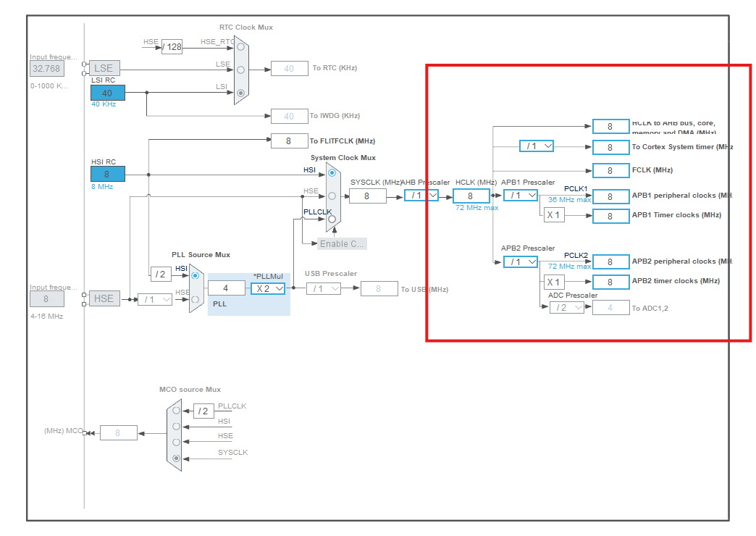The image size is (756, 536).
Task: Open the APB1 Prescaler dropdown
Action: click(521, 195)
